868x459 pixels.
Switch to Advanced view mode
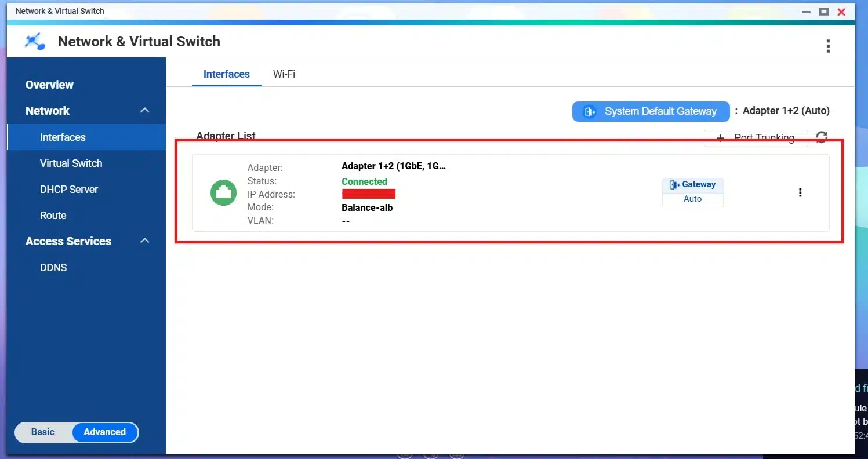(x=104, y=432)
